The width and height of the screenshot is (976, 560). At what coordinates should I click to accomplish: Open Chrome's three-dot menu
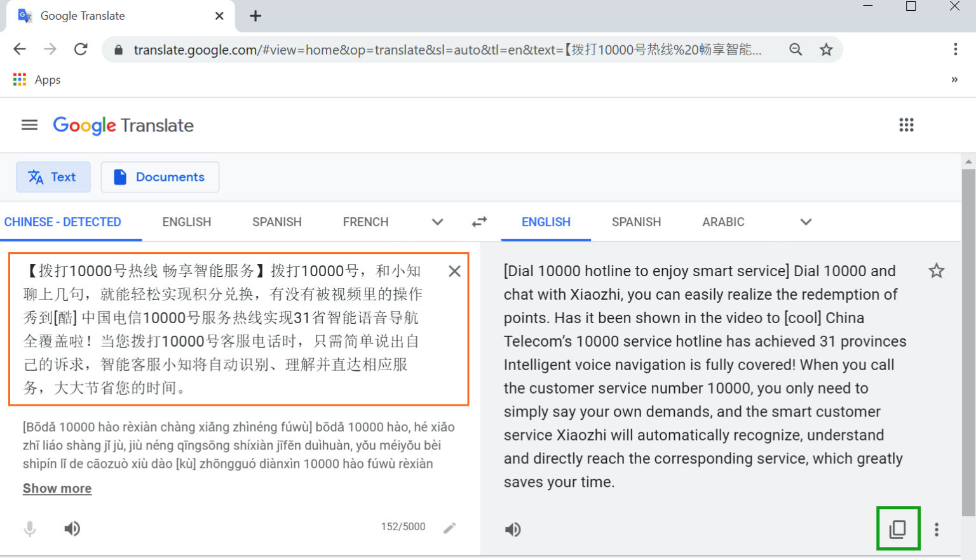point(955,50)
